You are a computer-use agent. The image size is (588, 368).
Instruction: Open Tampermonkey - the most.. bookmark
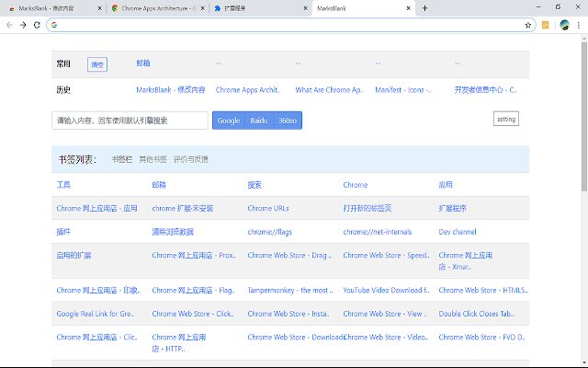290,291
